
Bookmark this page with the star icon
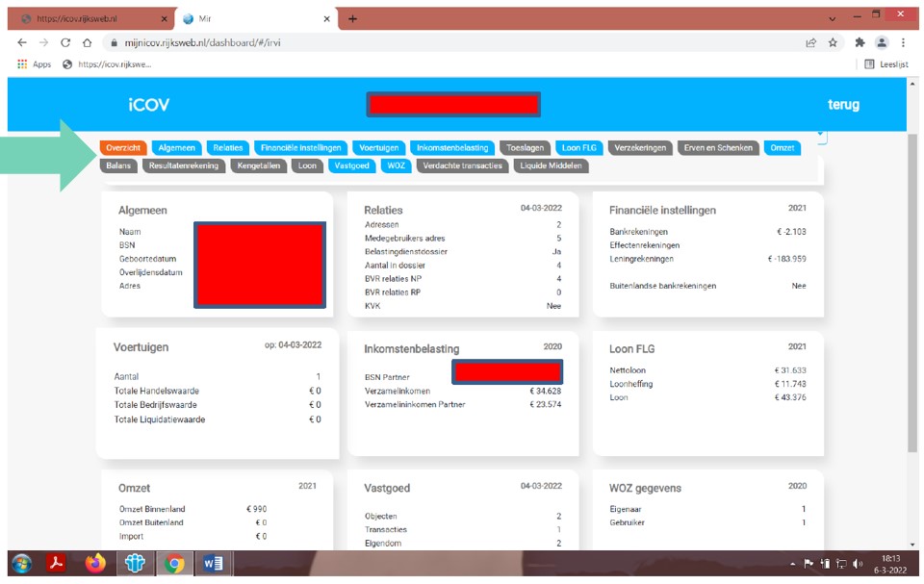tap(833, 43)
